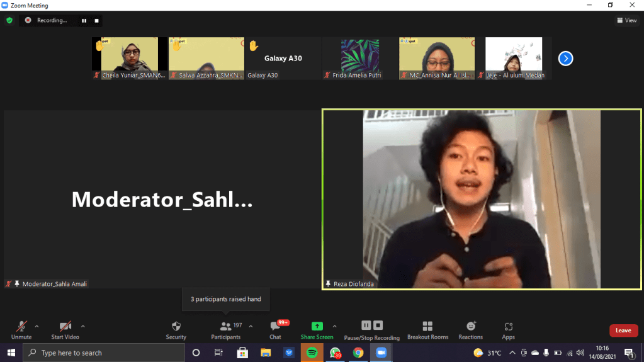The width and height of the screenshot is (644, 362).
Task: Open the Reactions menu
Action: pyautogui.click(x=471, y=329)
